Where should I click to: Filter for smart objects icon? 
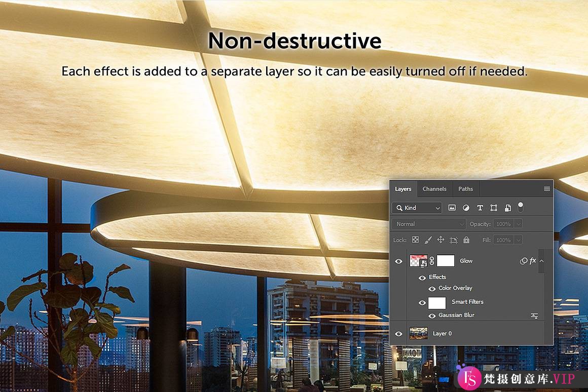click(507, 208)
